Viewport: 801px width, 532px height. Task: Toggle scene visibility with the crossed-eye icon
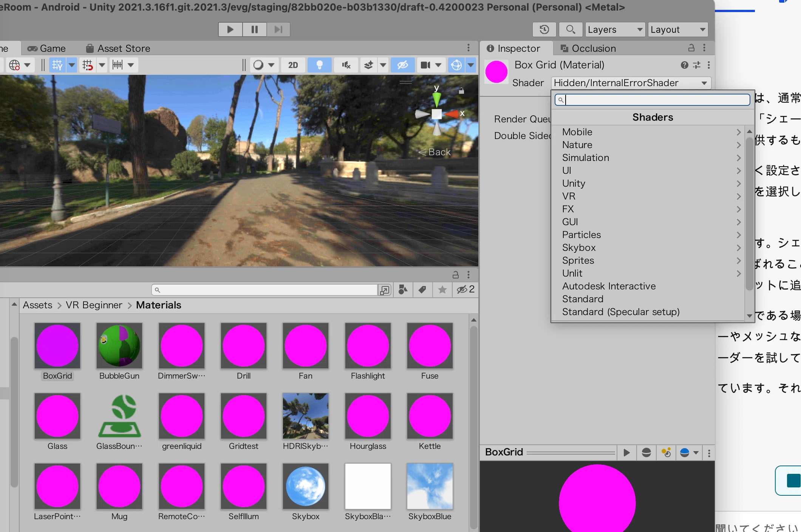coord(402,65)
